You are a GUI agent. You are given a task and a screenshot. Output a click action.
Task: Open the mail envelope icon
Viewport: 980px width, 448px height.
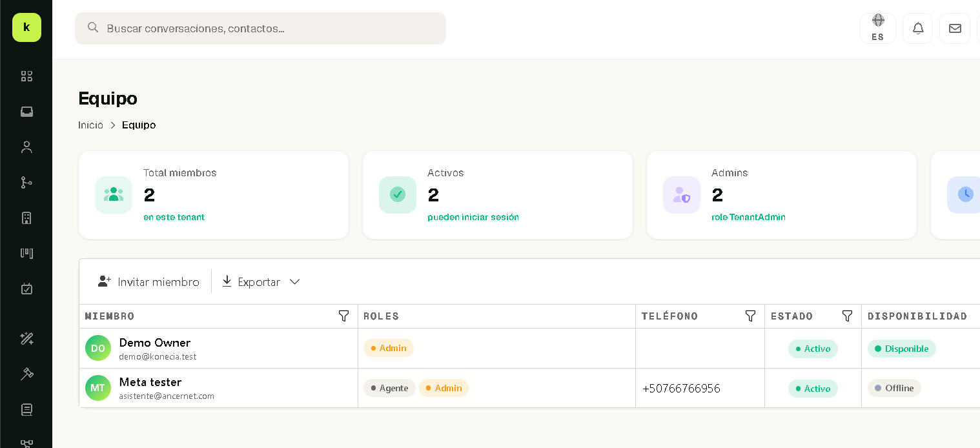point(955,28)
